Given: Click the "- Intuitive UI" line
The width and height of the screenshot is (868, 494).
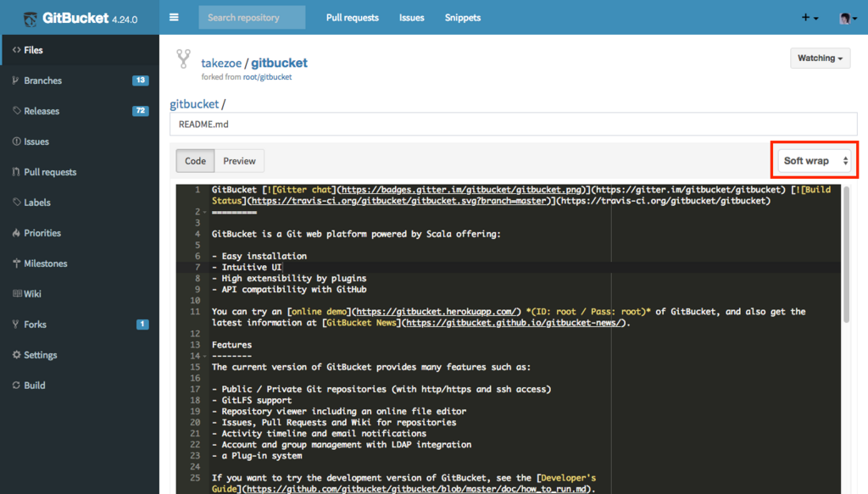Looking at the screenshot, I should pyautogui.click(x=247, y=267).
